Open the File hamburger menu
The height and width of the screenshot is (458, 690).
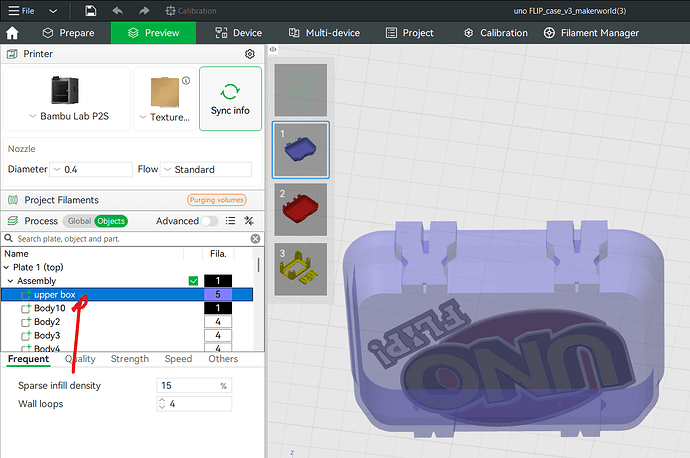tap(21, 11)
